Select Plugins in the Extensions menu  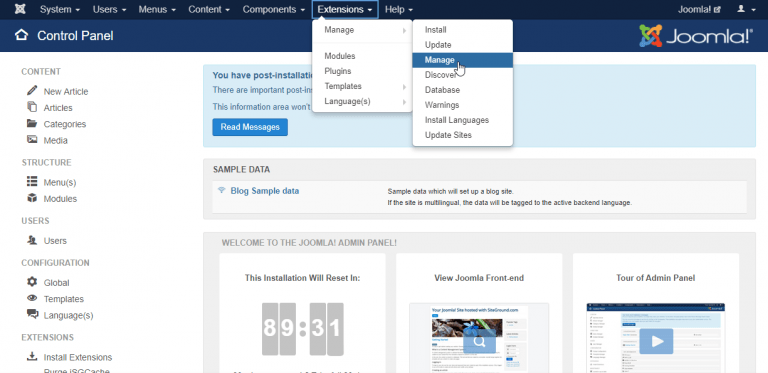point(362,71)
